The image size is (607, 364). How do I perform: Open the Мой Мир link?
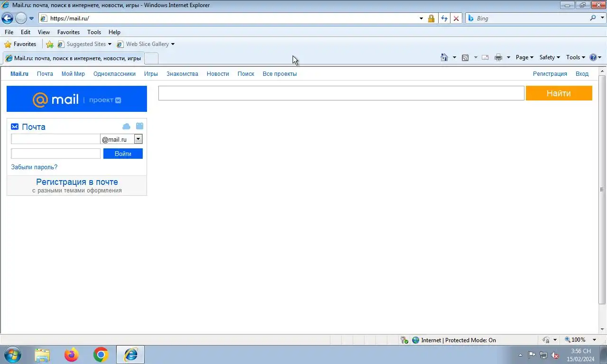(73, 74)
